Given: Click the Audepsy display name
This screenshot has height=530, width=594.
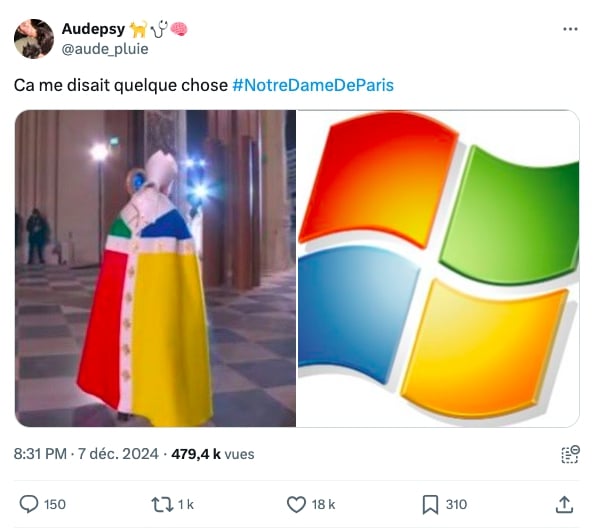Looking at the screenshot, I should pos(93,29).
